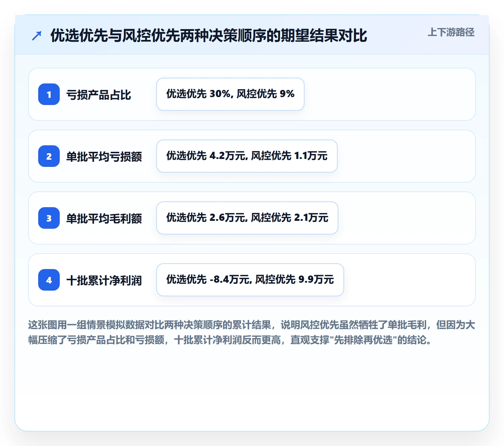Click the summary paragraph starting with 这张图用一组情景模拟数据
The width and height of the screenshot is (504, 446).
252,332
